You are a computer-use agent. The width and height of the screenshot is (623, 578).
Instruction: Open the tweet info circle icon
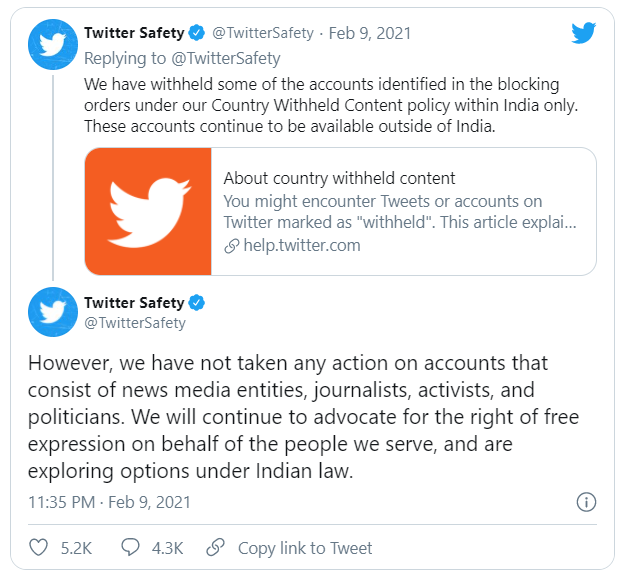click(x=587, y=502)
